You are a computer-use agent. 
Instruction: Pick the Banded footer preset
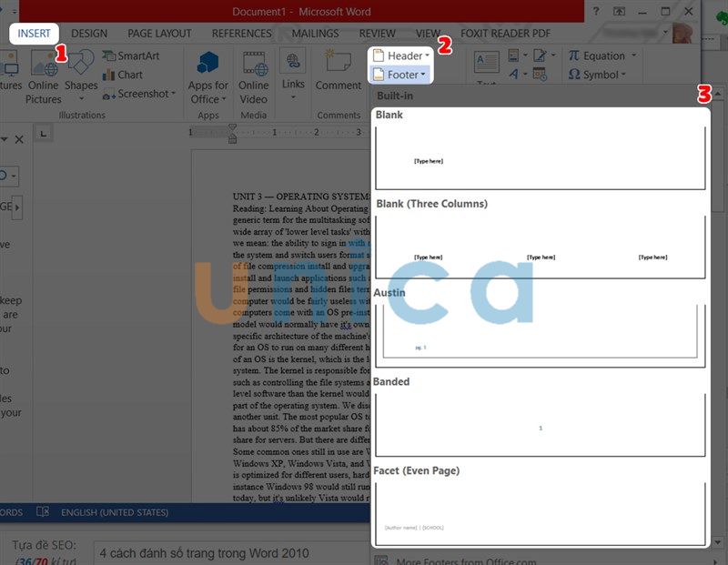[541, 424]
